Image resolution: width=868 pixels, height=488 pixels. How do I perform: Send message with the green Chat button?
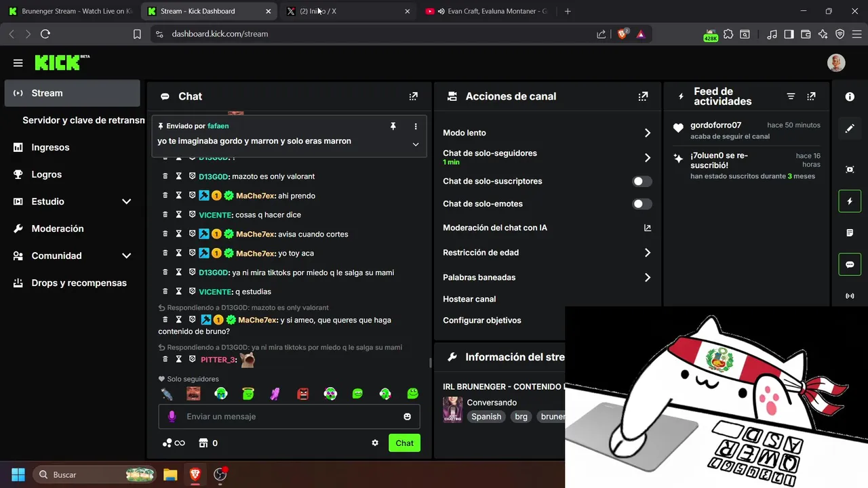point(404,443)
